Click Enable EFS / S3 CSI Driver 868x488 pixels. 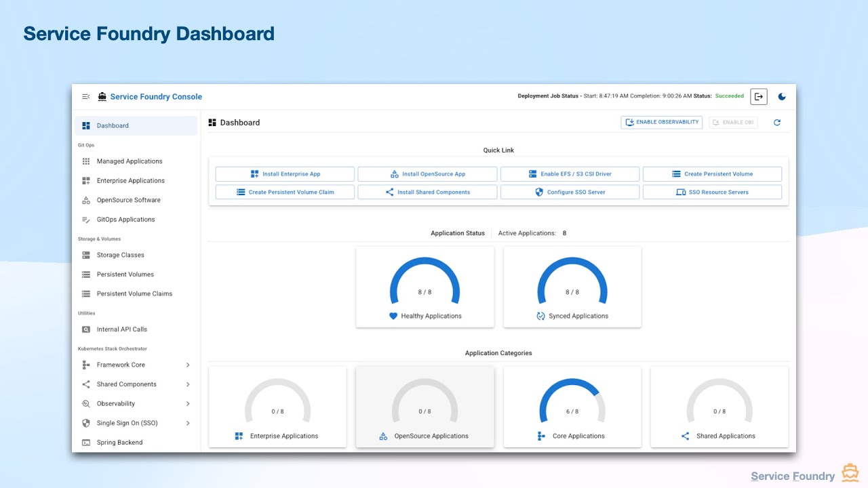(570, 174)
